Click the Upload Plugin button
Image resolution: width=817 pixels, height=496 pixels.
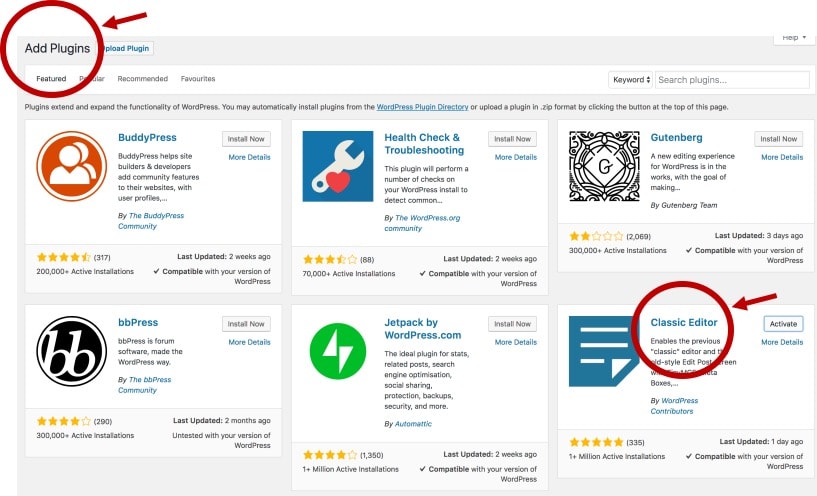[x=126, y=48]
